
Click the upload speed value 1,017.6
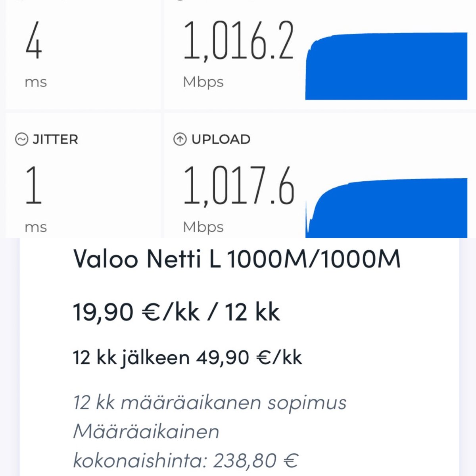238,186
